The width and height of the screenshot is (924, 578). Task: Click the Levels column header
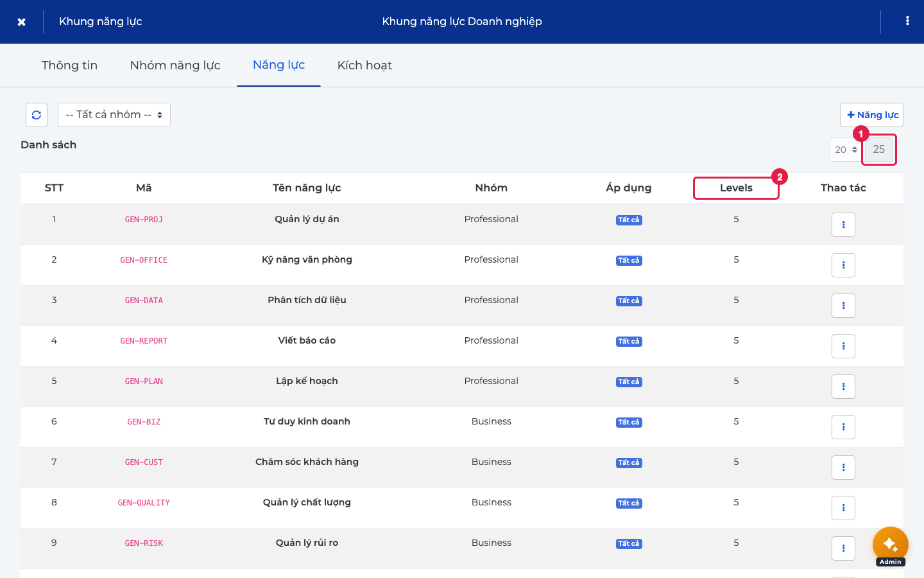click(x=736, y=188)
